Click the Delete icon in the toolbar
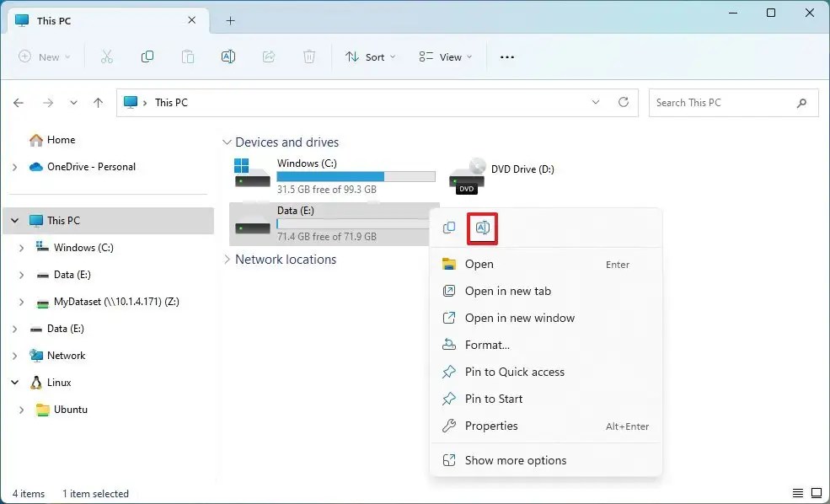 [309, 56]
